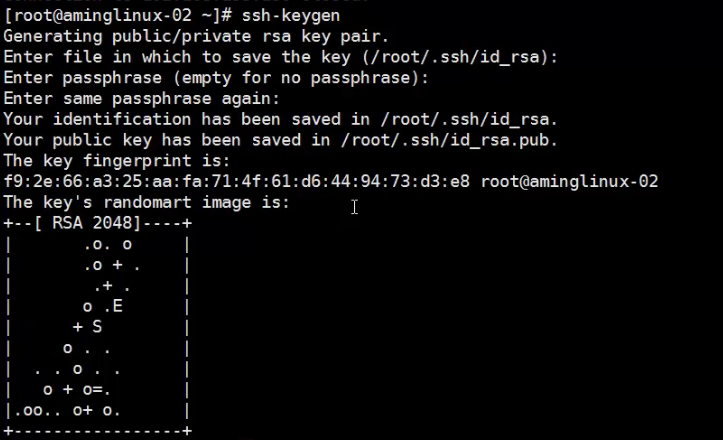Click the letter E in the randomart

pyautogui.click(x=118, y=306)
